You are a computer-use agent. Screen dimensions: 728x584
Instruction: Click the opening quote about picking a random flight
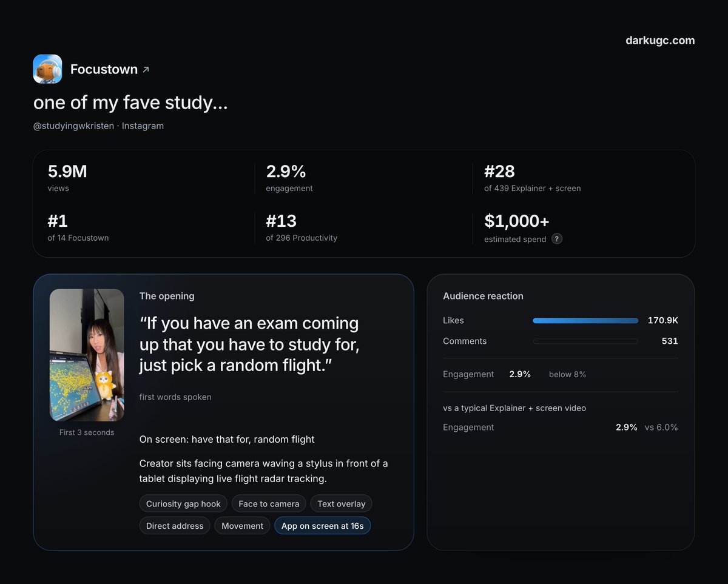(249, 344)
